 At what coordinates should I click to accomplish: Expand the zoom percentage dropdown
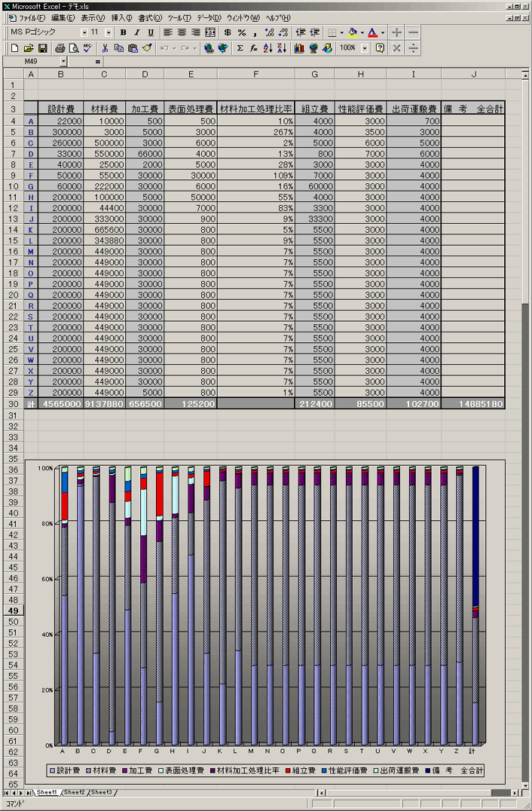click(x=365, y=48)
